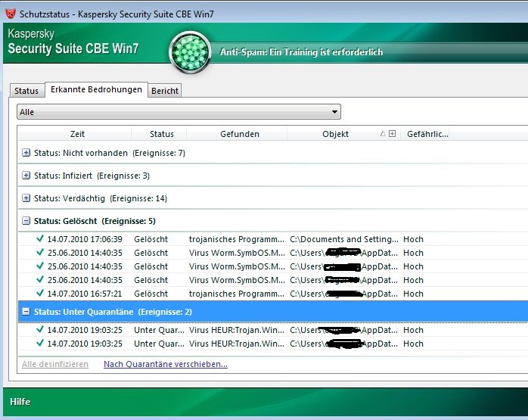Collapse 'Status: Gelöscht' group

coord(26,221)
